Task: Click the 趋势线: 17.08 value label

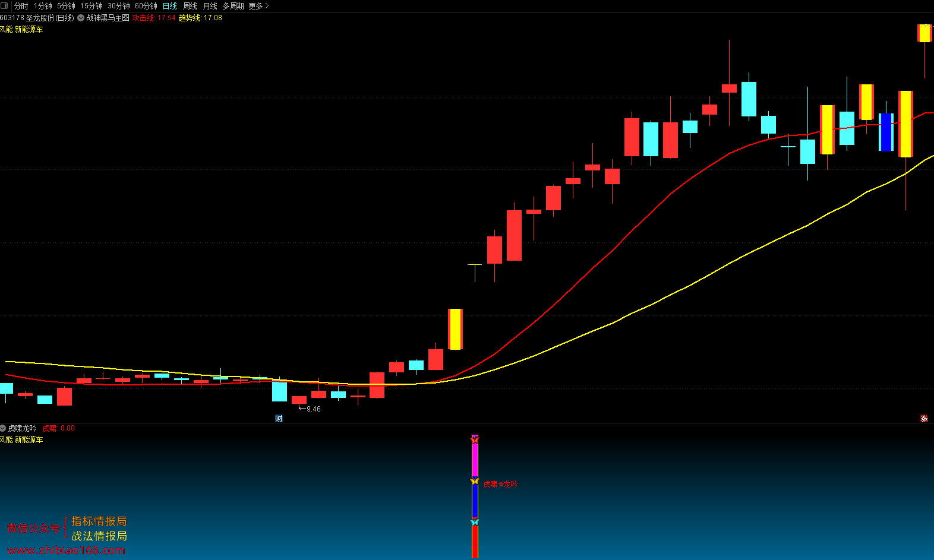Action: [x=200, y=18]
